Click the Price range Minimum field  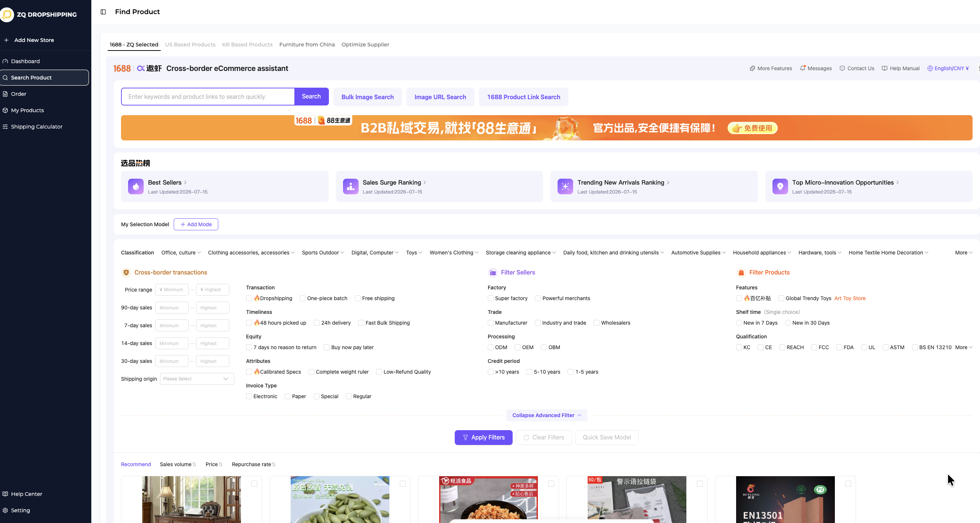pyautogui.click(x=171, y=290)
